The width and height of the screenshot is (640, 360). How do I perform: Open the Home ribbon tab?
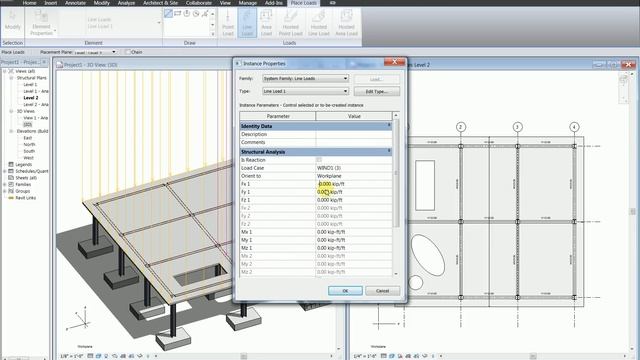coord(29,3)
